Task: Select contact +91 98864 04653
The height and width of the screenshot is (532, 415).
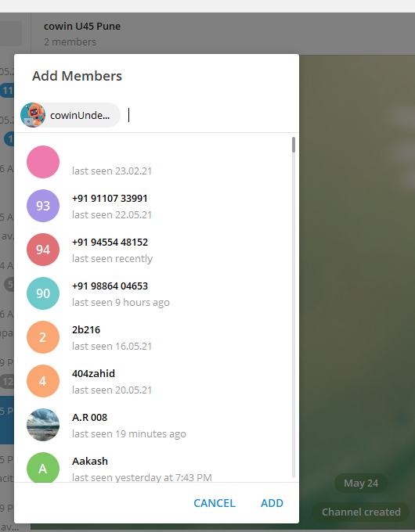Action: click(157, 293)
